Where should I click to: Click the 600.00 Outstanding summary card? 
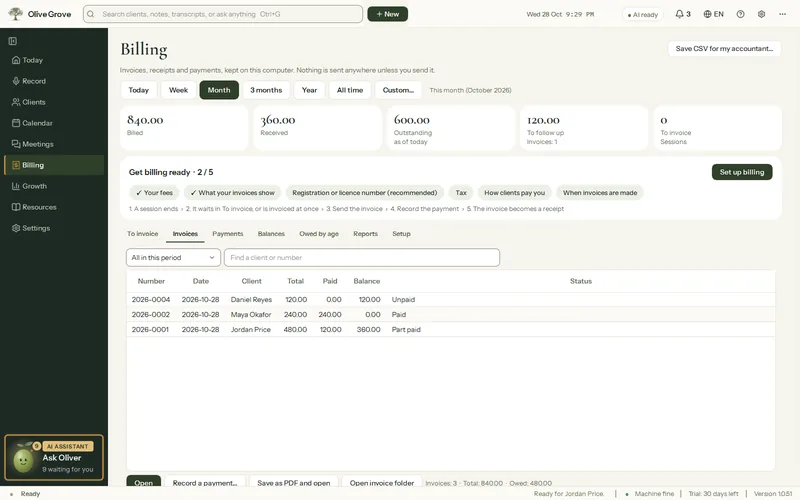(451, 128)
